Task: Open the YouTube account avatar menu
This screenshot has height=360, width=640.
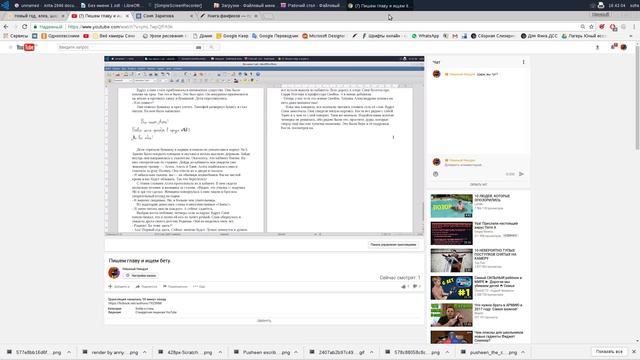Action: (624, 47)
